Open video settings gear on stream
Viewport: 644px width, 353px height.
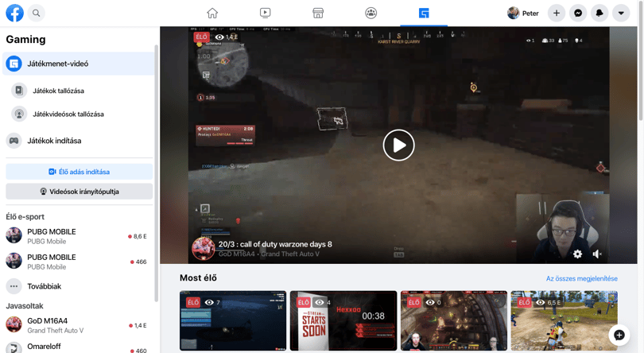click(577, 254)
